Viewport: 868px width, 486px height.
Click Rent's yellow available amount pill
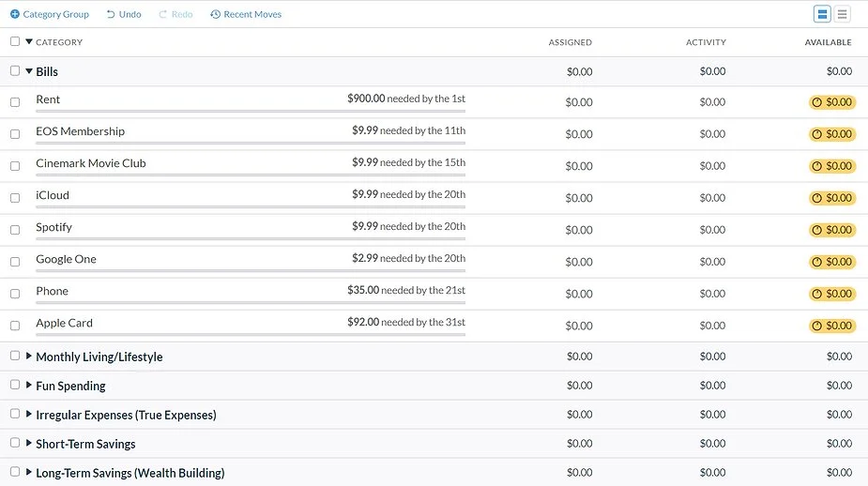tap(831, 102)
